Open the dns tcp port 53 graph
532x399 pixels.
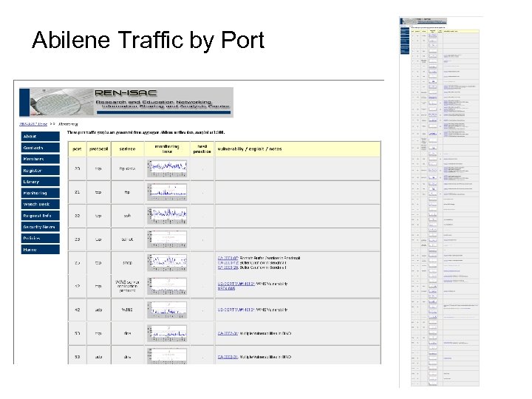(167, 333)
